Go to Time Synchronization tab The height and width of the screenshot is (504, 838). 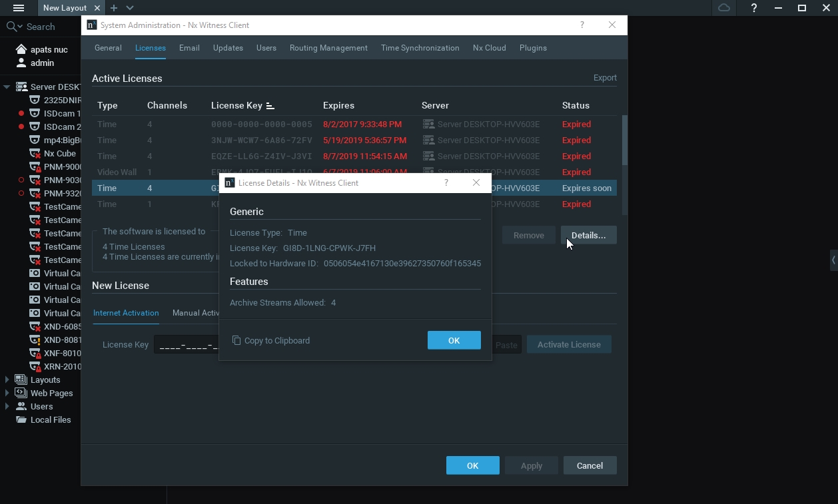420,48
